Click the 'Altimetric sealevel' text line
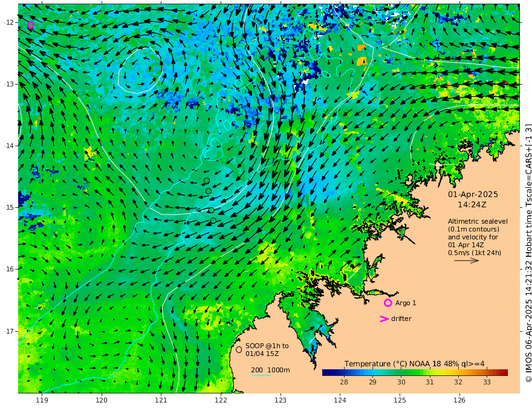This screenshot has width=532, height=411. tap(478, 221)
